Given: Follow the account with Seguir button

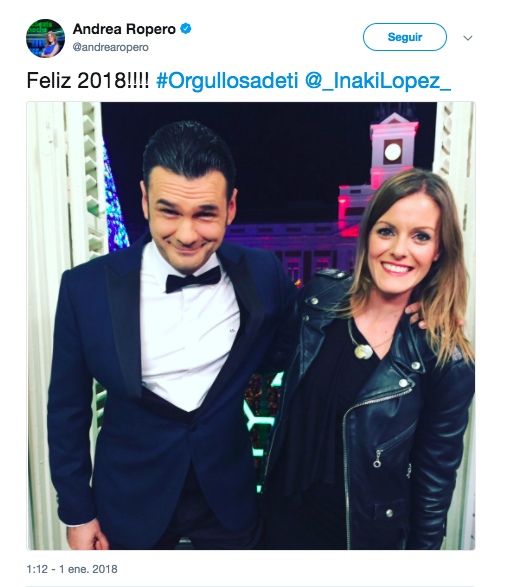Looking at the screenshot, I should point(405,37).
